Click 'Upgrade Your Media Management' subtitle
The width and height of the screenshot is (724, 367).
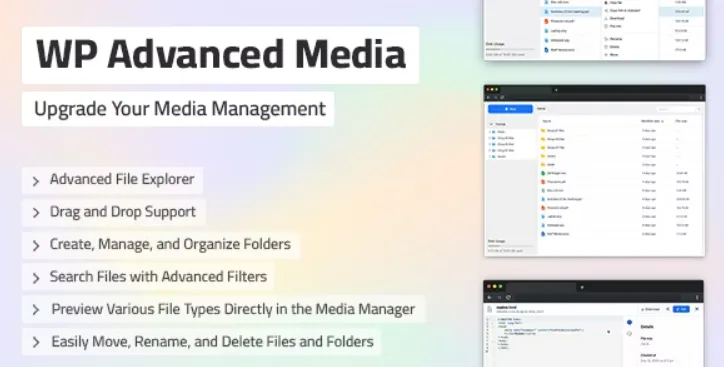point(180,109)
